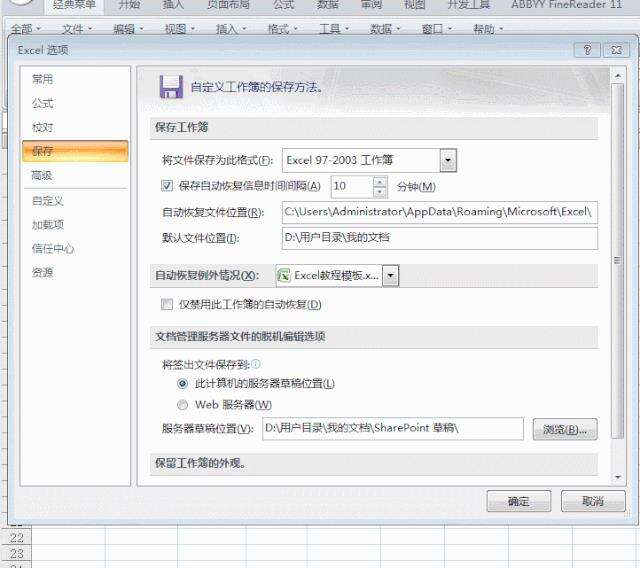Select 此计算机的服务器草稿位置 radio button

tap(182, 384)
